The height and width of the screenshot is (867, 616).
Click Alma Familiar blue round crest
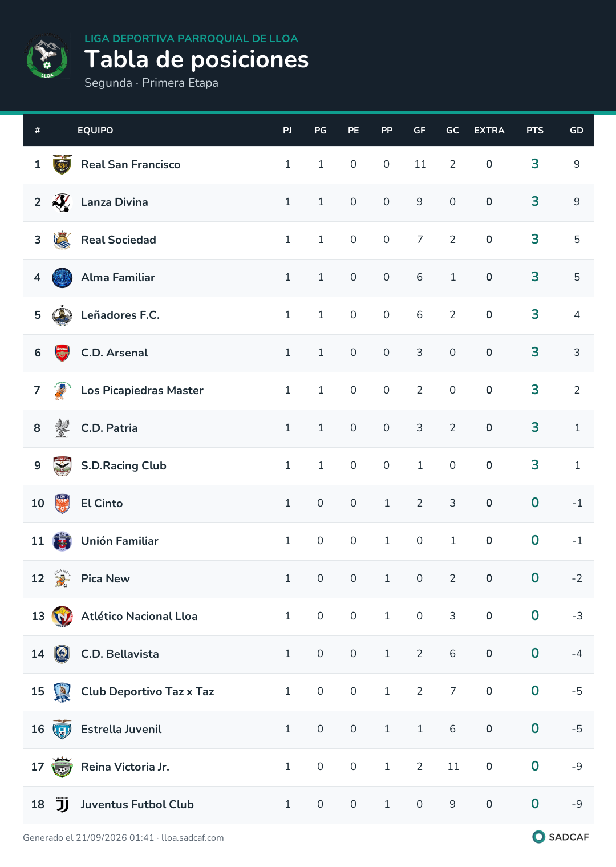(x=62, y=277)
